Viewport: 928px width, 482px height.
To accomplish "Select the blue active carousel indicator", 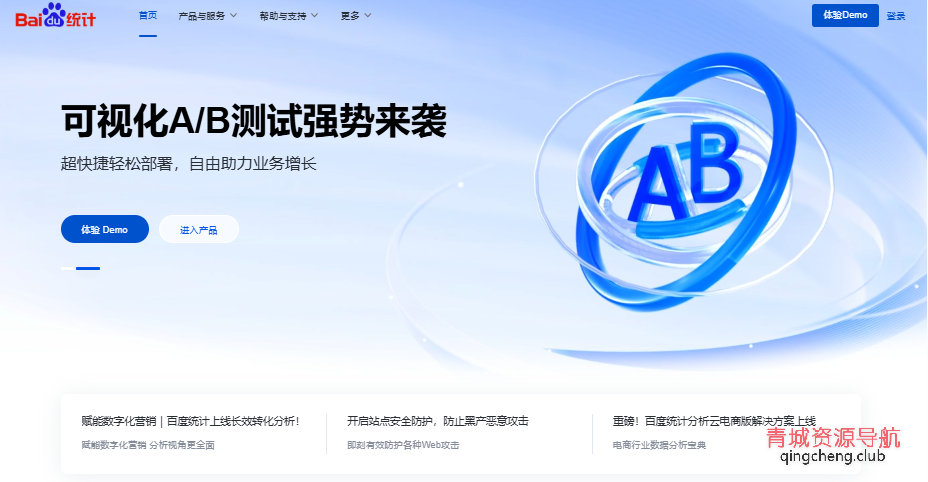I will (88, 268).
